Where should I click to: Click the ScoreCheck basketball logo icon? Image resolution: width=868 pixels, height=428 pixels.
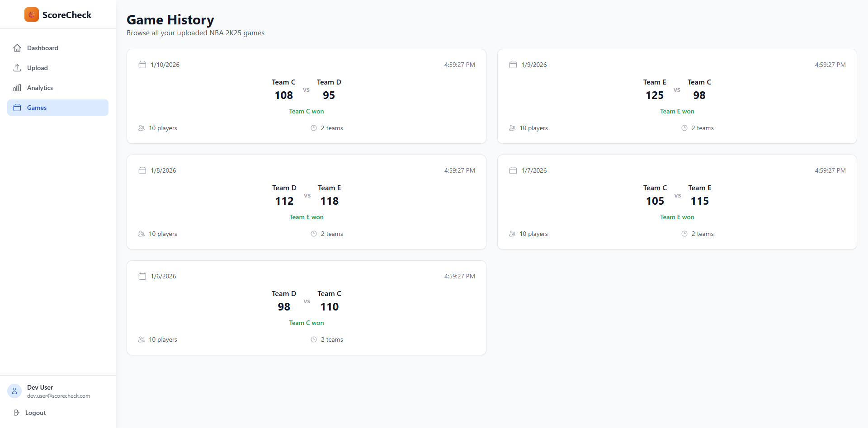(32, 14)
